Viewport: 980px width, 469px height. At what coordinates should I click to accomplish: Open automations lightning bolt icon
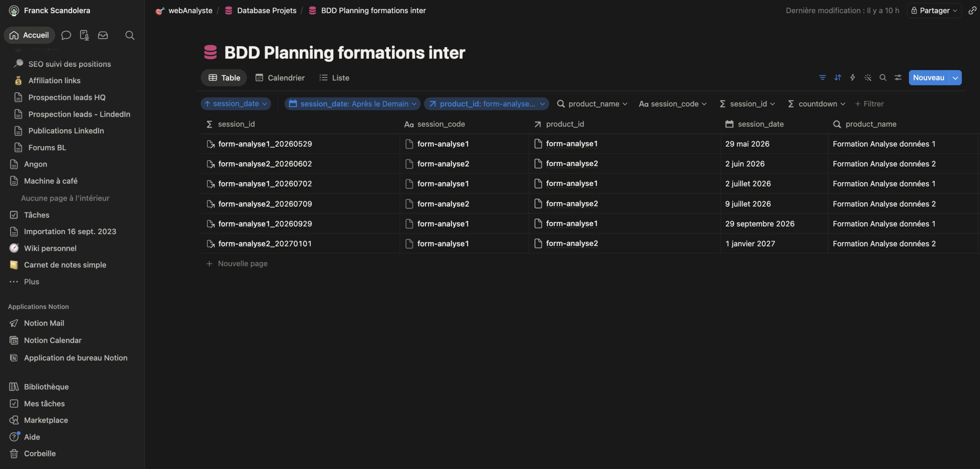click(x=853, y=78)
